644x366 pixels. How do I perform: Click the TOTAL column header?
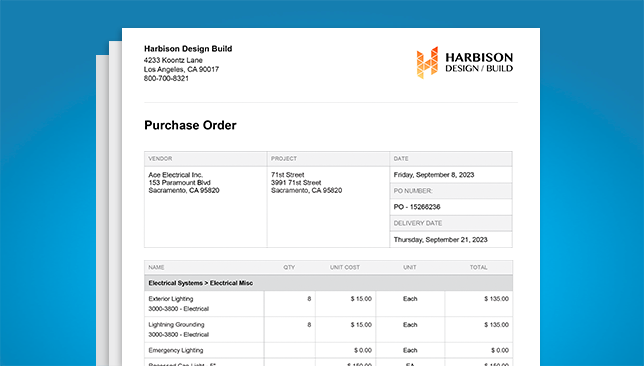(478, 267)
